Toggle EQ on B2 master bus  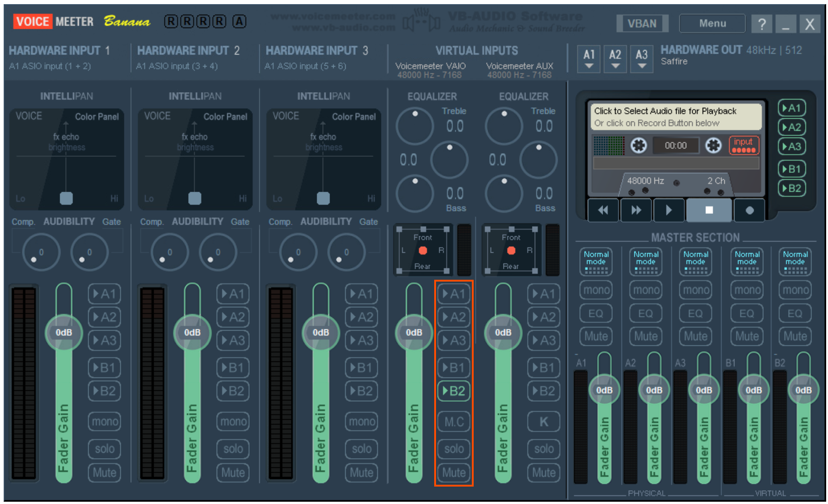[x=795, y=314]
